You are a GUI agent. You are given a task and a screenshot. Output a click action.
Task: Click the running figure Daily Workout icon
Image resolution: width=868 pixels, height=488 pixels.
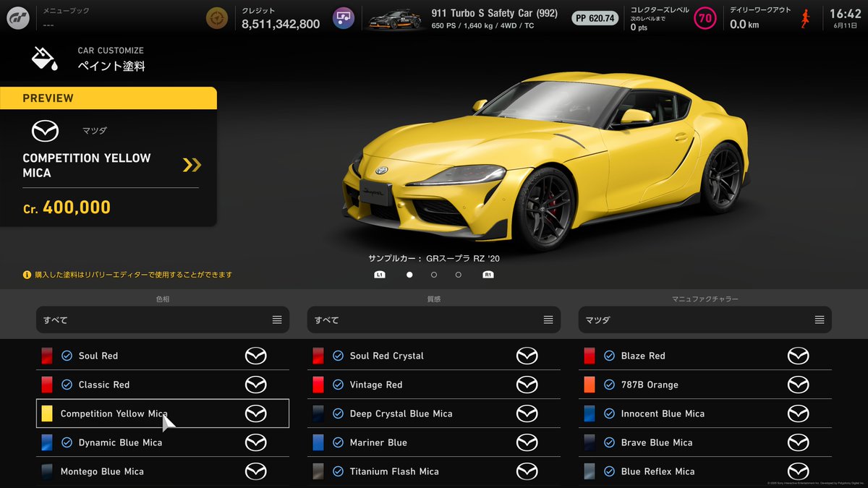(805, 19)
